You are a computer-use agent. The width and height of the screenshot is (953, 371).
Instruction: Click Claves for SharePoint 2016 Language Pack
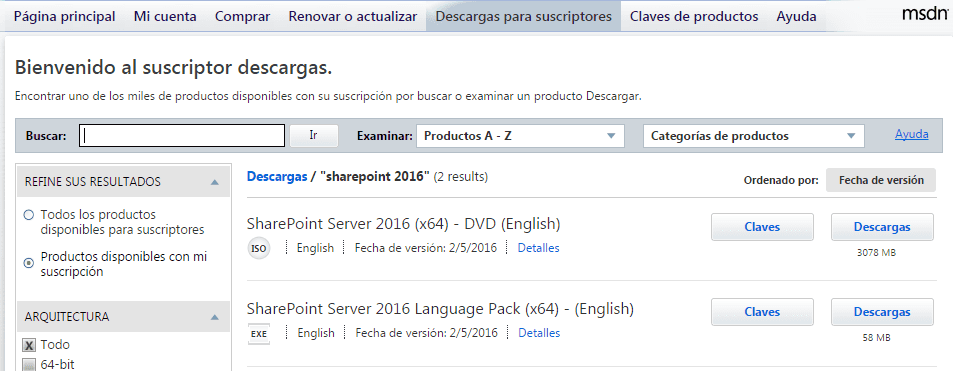762,312
